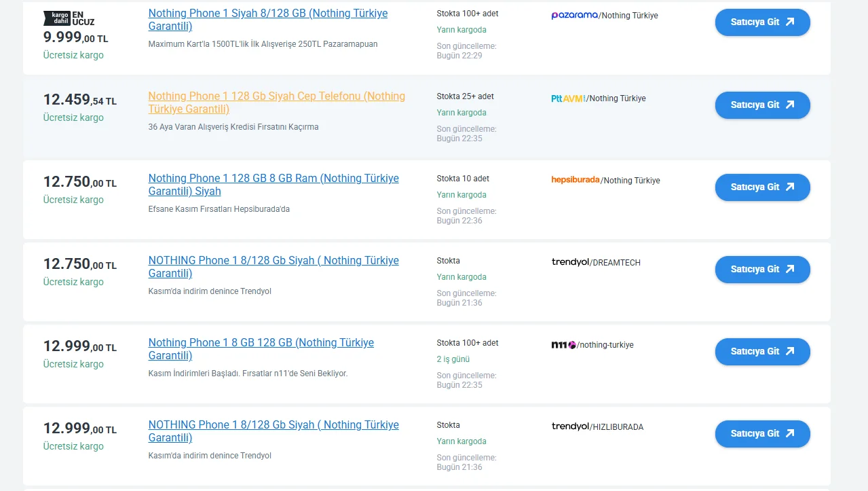Open 'Nothing Phone 1 8 GB 128 GB' link

(x=261, y=343)
